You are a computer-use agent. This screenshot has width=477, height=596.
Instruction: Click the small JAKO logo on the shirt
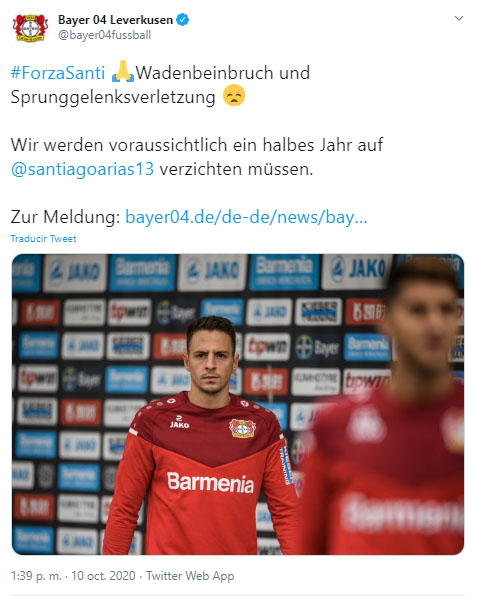coord(179,422)
